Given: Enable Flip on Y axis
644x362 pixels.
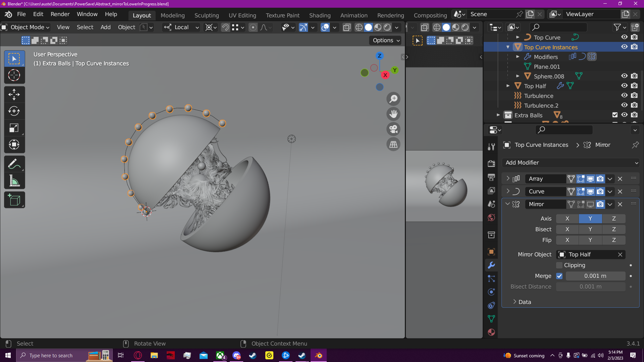Looking at the screenshot, I should (590, 240).
